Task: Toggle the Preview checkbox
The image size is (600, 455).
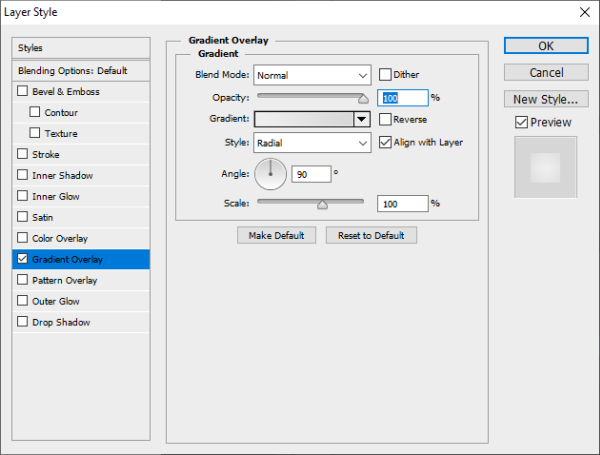Action: [521, 122]
